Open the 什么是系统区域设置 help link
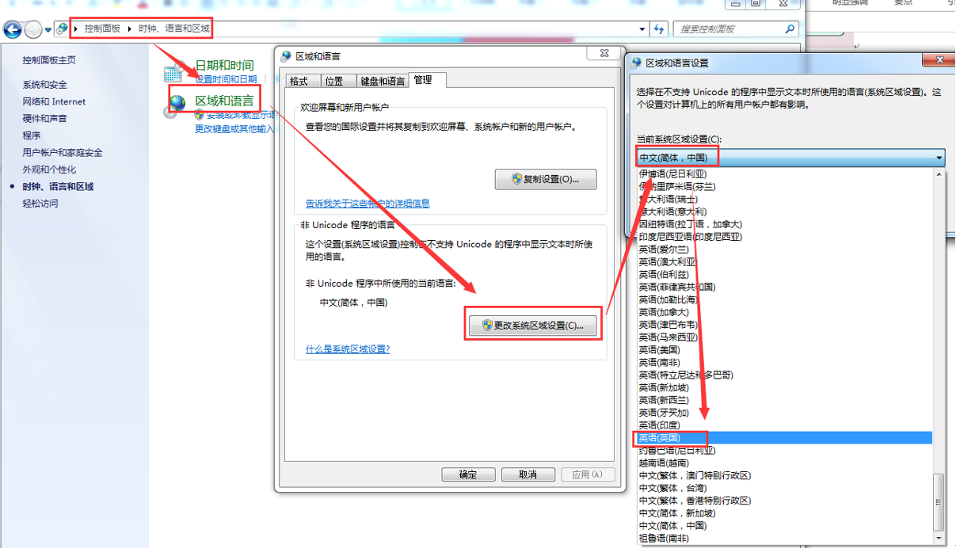 [x=348, y=349]
